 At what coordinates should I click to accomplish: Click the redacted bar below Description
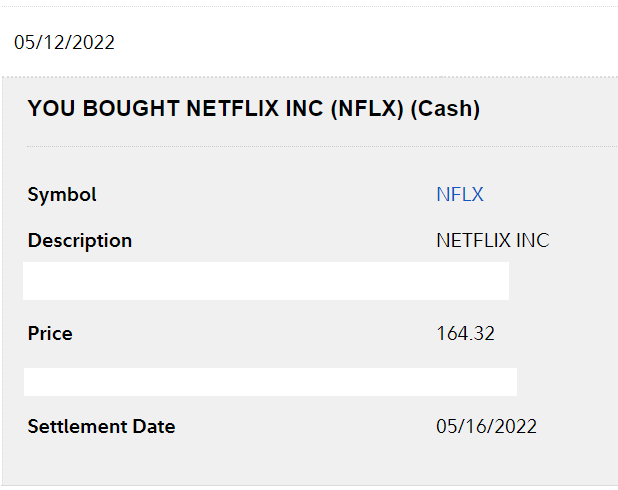pos(266,281)
